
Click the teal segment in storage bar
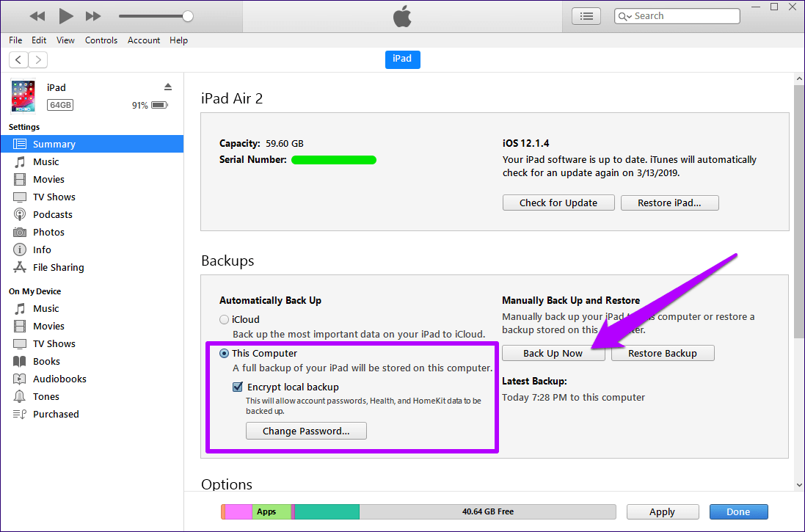tap(327, 512)
